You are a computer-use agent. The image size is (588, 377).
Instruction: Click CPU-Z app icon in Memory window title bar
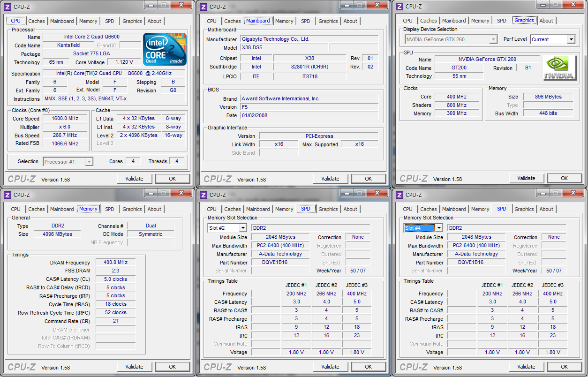click(x=8, y=195)
